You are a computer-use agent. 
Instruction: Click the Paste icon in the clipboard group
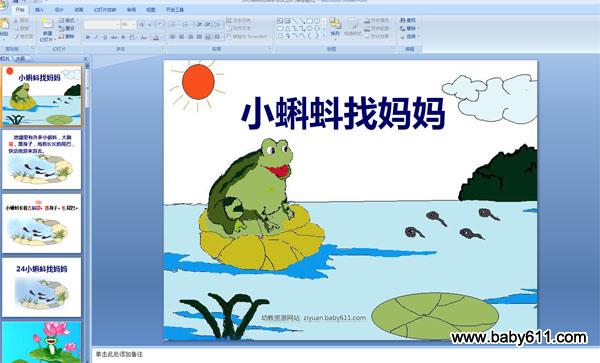(x=5, y=25)
